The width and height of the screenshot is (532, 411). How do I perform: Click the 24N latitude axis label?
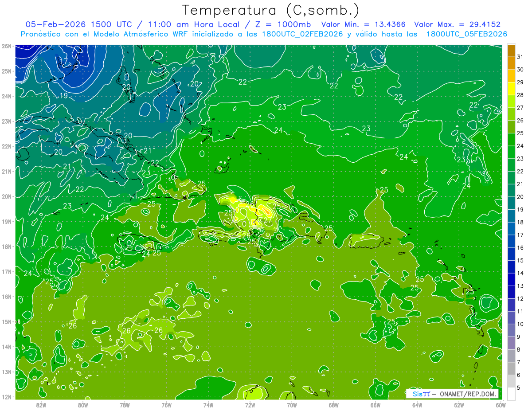point(7,96)
